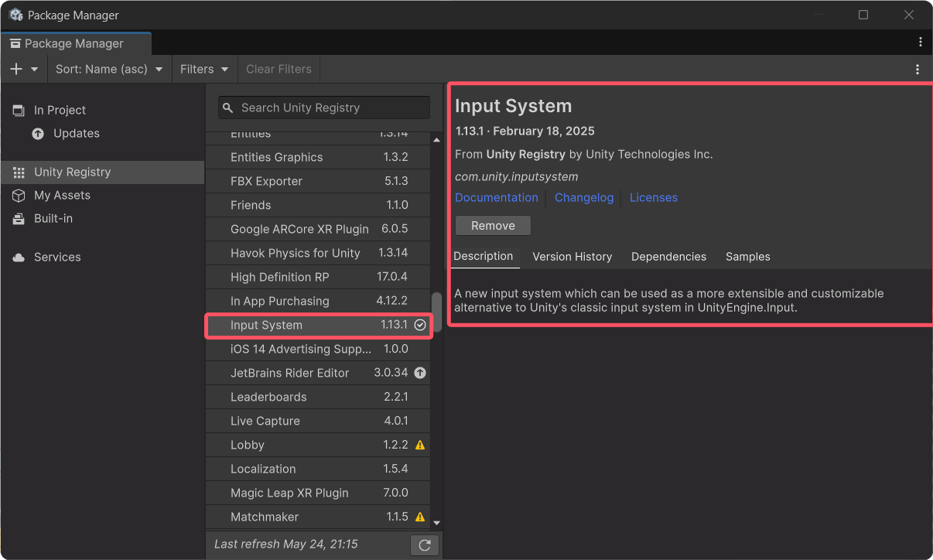
Task: Click the Built-in package icon
Action: pos(19,218)
